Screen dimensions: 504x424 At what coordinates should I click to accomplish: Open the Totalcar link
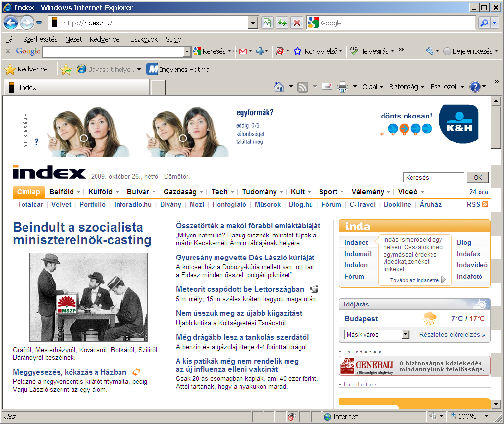pos(30,204)
